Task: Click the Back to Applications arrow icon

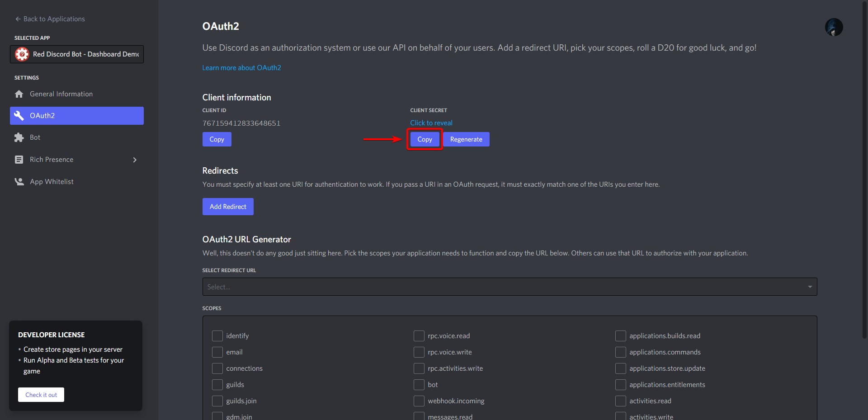Action: (18, 19)
